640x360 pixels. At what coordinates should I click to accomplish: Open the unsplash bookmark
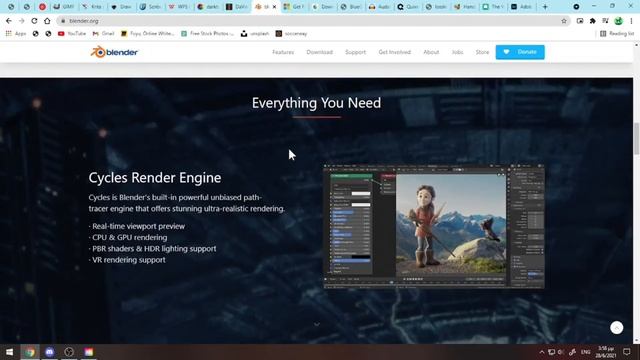pos(255,33)
